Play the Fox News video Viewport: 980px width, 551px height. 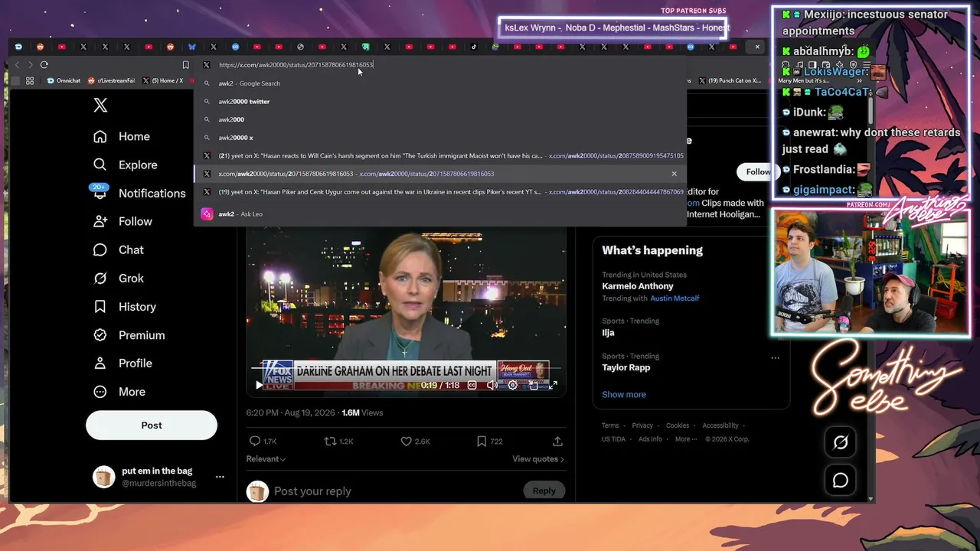259,385
